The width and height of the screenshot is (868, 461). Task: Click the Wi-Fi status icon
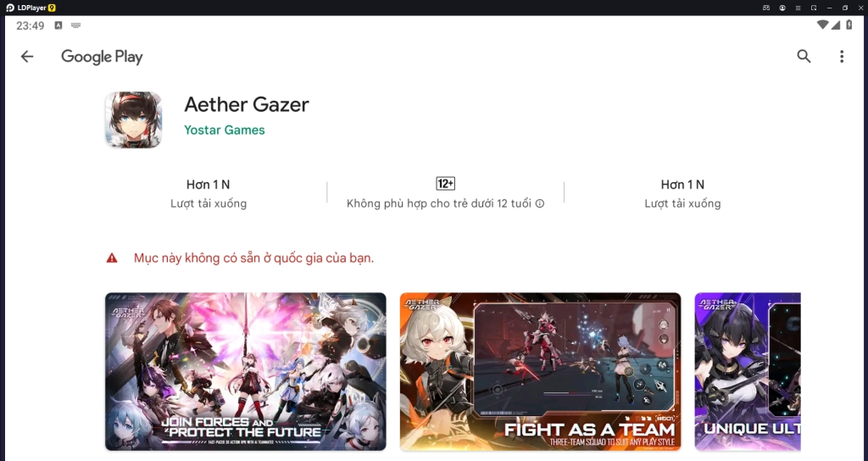click(x=822, y=25)
